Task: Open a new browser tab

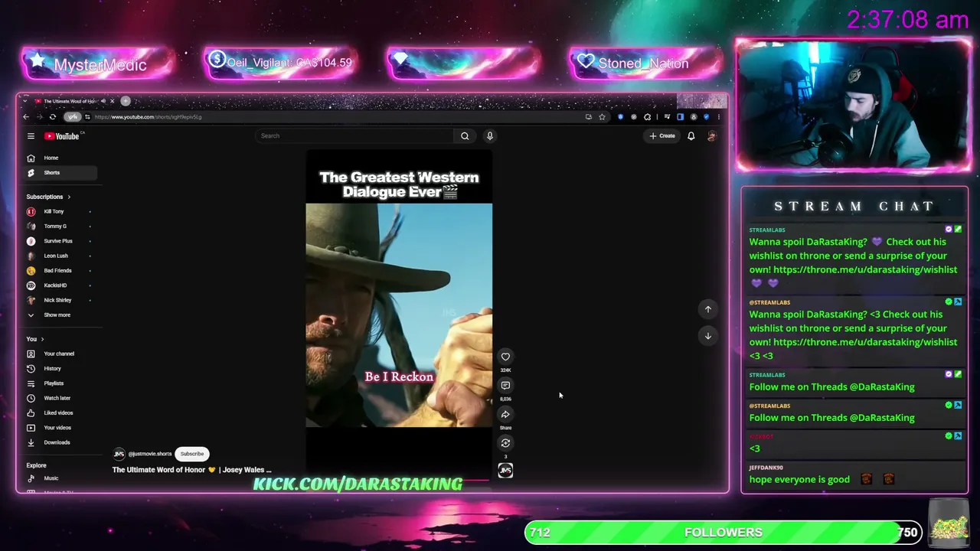Action: 126,101
